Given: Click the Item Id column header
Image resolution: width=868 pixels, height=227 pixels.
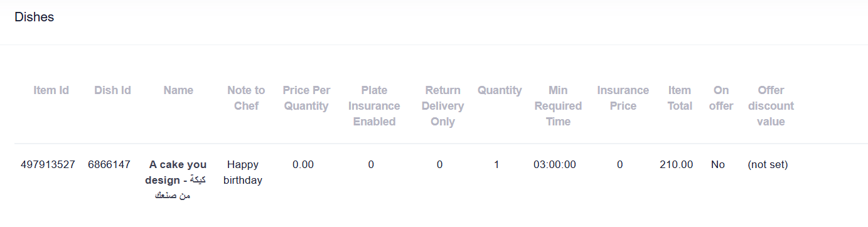Looking at the screenshot, I should point(51,90).
